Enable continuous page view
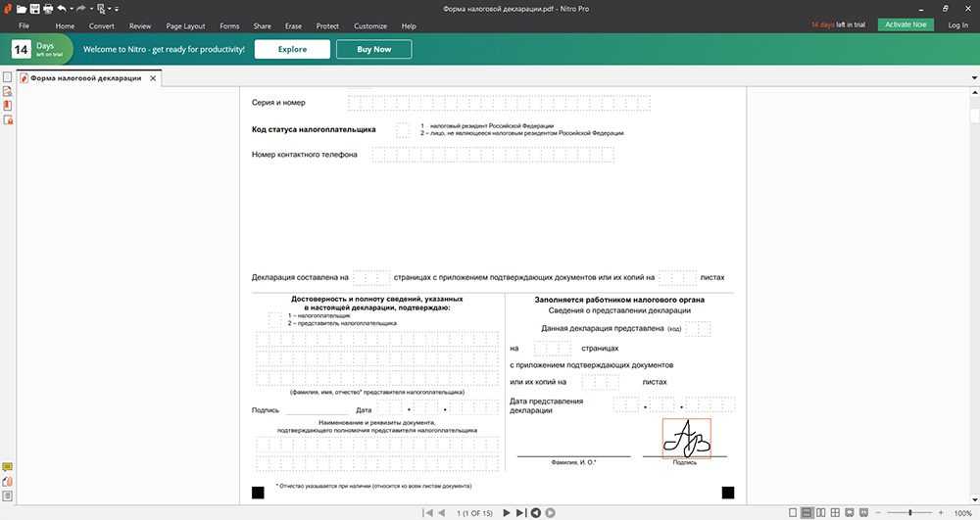Viewport: 980px width, 520px height. pos(807,512)
